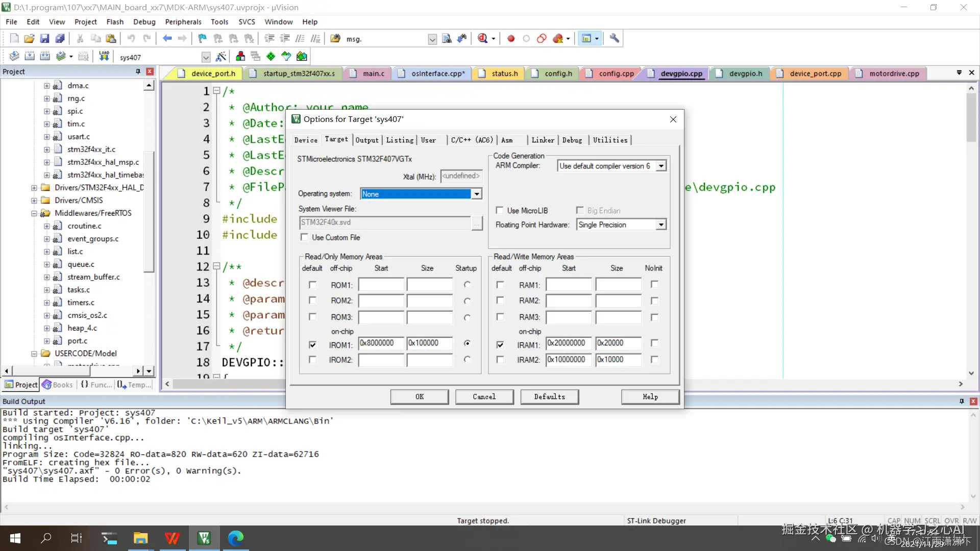Open the Operating system dropdown
980x551 pixels.
[x=476, y=194]
